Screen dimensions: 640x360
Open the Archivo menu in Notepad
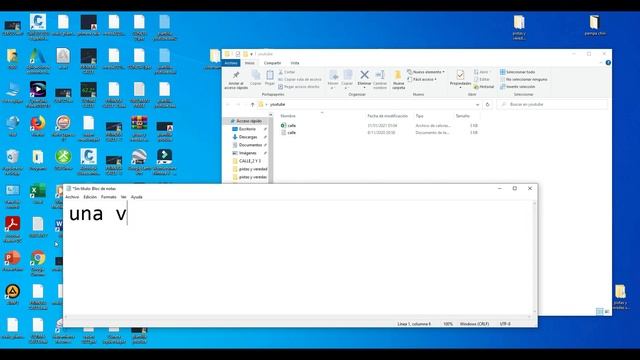72,197
